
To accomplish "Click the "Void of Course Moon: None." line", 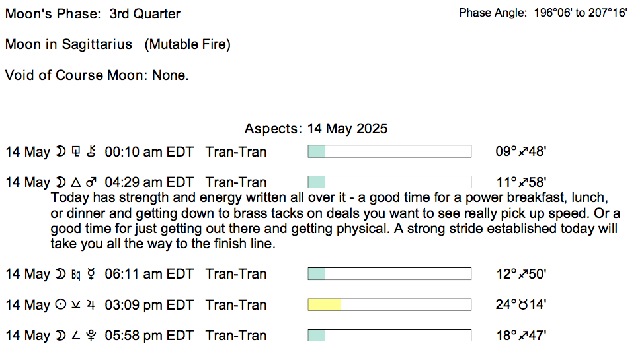I will click(97, 75).
